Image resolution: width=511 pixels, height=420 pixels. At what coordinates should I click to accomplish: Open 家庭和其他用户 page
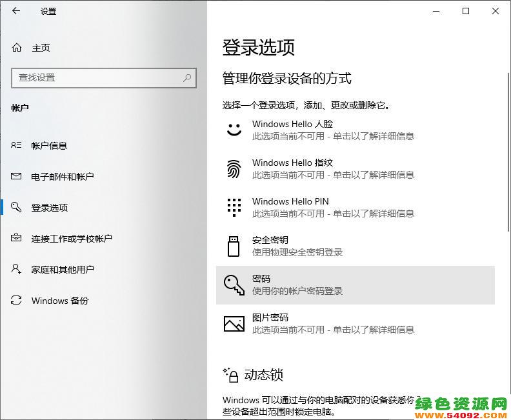coord(104,269)
